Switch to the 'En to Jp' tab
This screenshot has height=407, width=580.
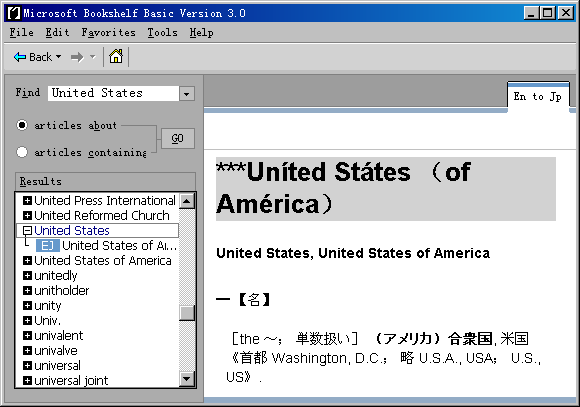click(538, 97)
